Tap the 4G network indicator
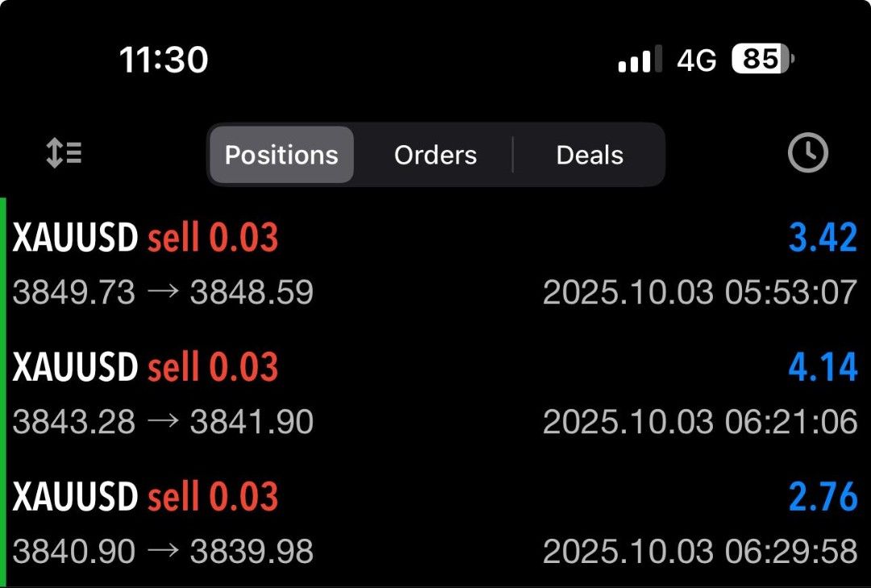This screenshot has width=871, height=588. 695,59
